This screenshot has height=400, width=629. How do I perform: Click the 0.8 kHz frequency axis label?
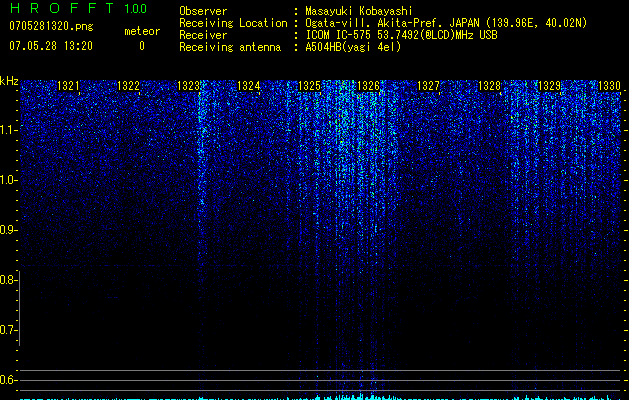pos(8,280)
